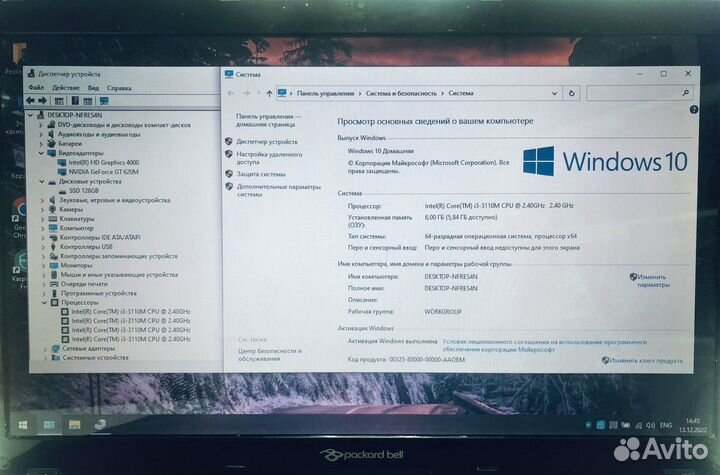Select NVIDIA GeForce GT 620M adapter

click(103, 172)
